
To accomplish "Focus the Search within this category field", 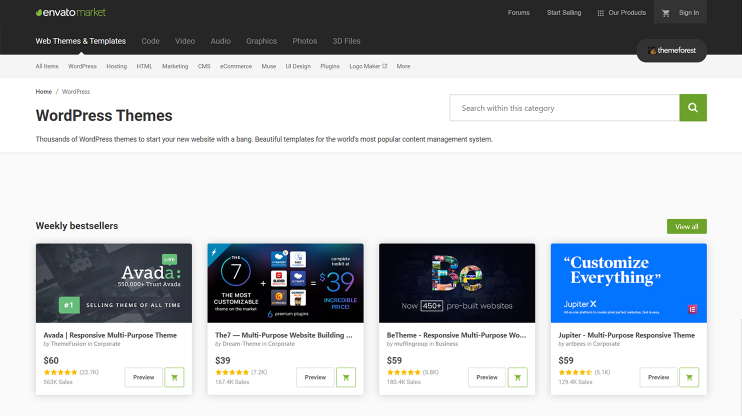I will point(565,107).
